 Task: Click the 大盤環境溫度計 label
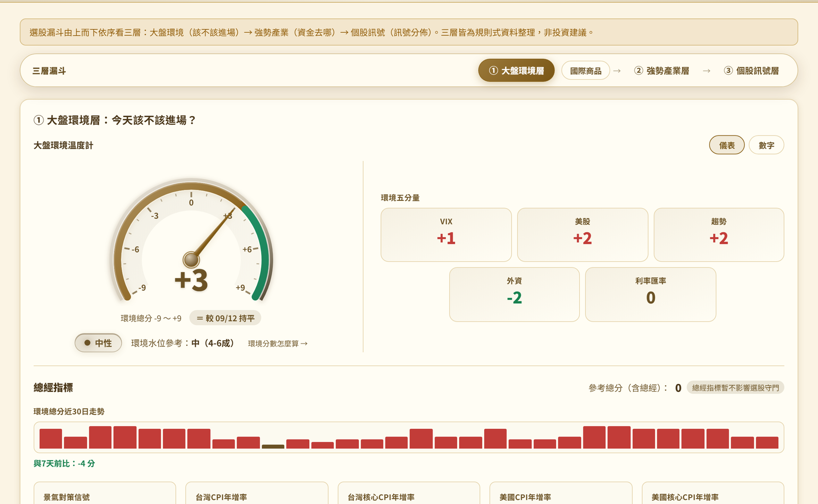pos(63,145)
